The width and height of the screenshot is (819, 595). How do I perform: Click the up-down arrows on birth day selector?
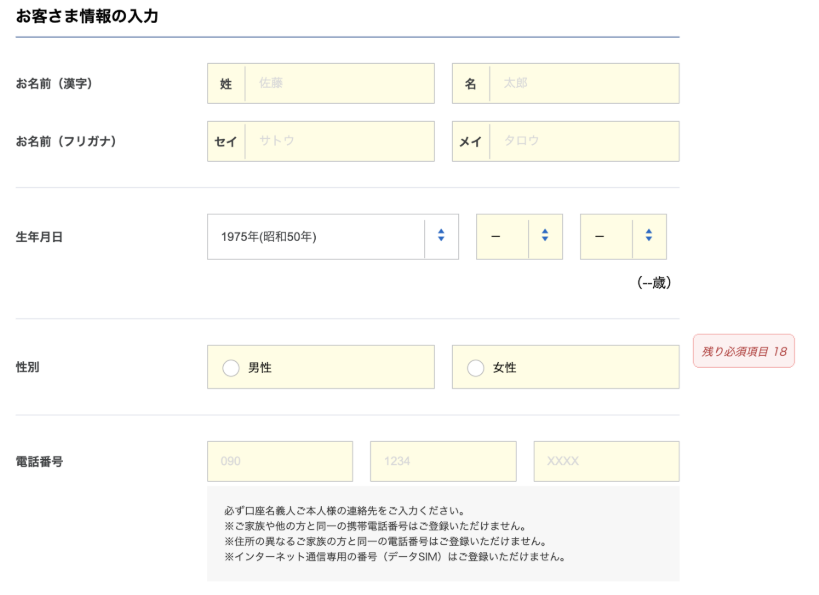click(649, 237)
